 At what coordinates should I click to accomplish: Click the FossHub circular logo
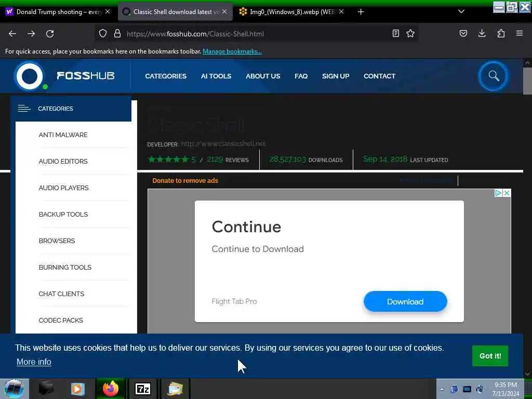(30, 76)
